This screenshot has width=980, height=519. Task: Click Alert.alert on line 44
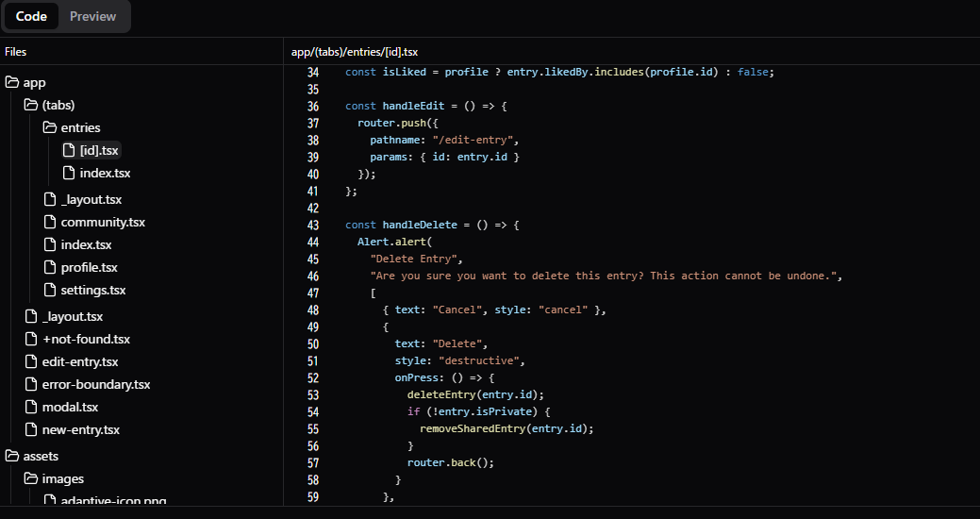point(391,242)
